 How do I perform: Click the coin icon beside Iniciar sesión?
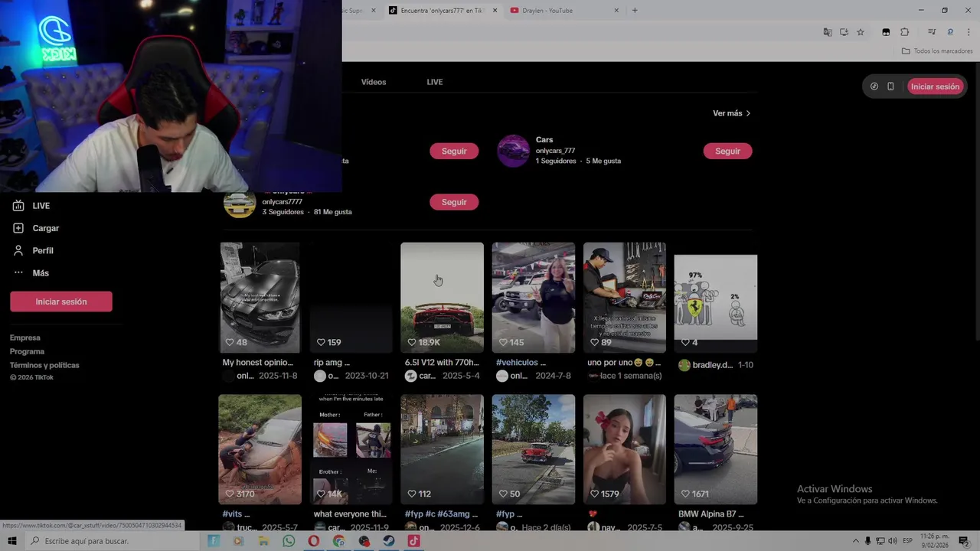874,86
